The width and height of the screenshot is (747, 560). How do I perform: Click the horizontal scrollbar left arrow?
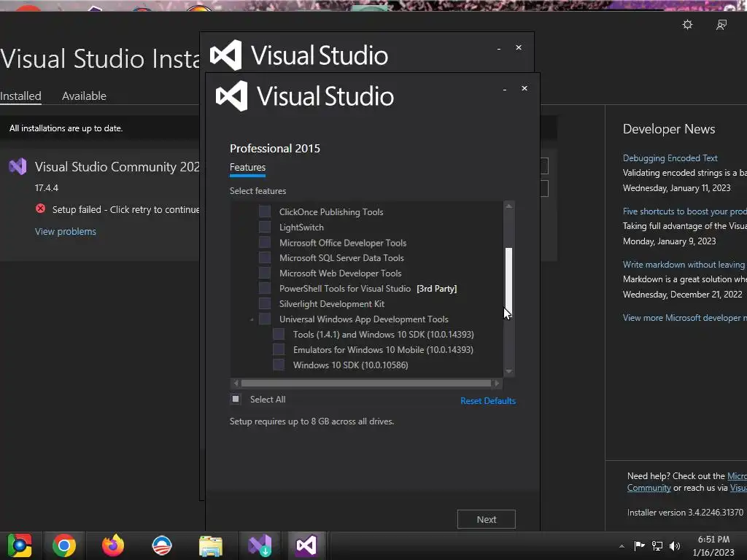[236, 383]
